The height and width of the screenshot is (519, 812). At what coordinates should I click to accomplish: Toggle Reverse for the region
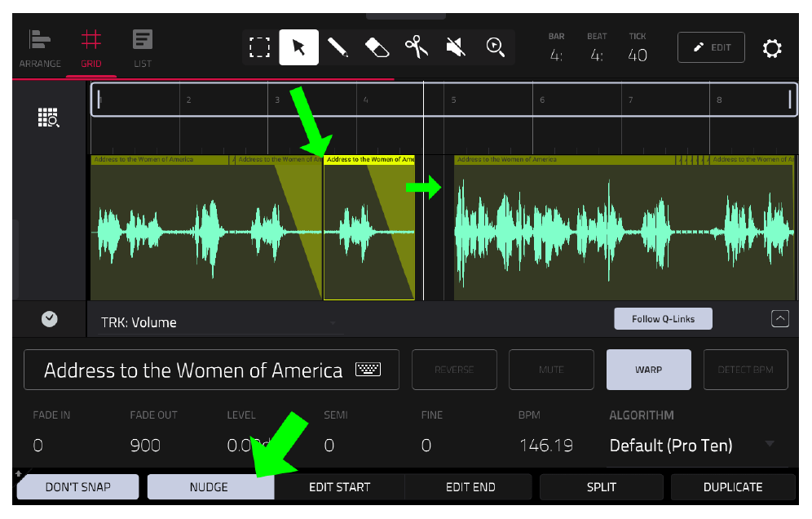(x=454, y=370)
